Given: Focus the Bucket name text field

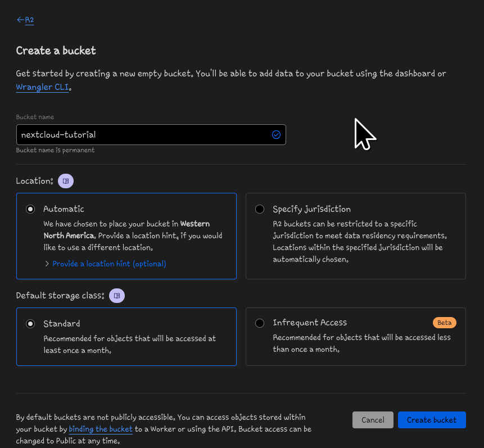Looking at the screenshot, I should (143, 135).
